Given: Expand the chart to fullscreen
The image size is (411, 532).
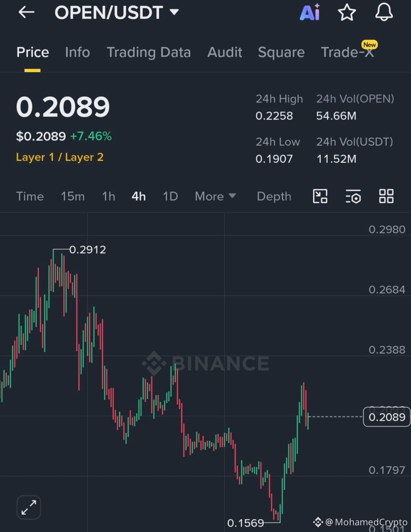Looking at the screenshot, I should (29, 507).
